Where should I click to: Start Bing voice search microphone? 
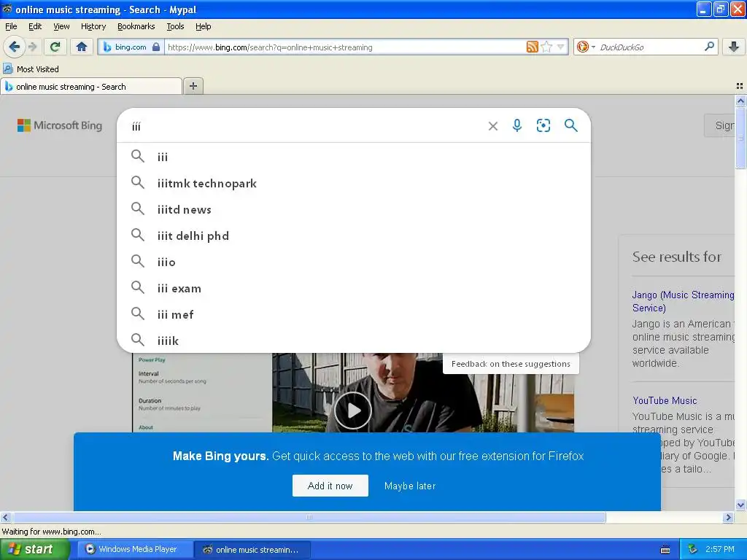(517, 125)
